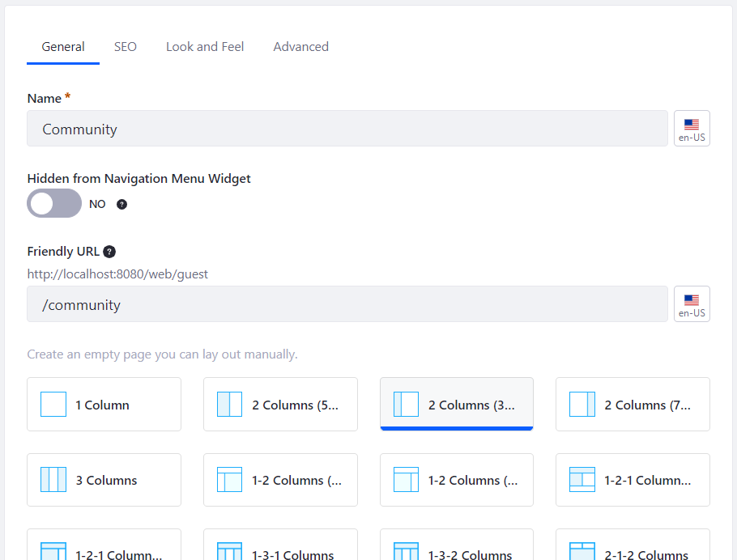The width and height of the screenshot is (737, 560).
Task: Select the 3 Columns layout card
Action: point(104,480)
